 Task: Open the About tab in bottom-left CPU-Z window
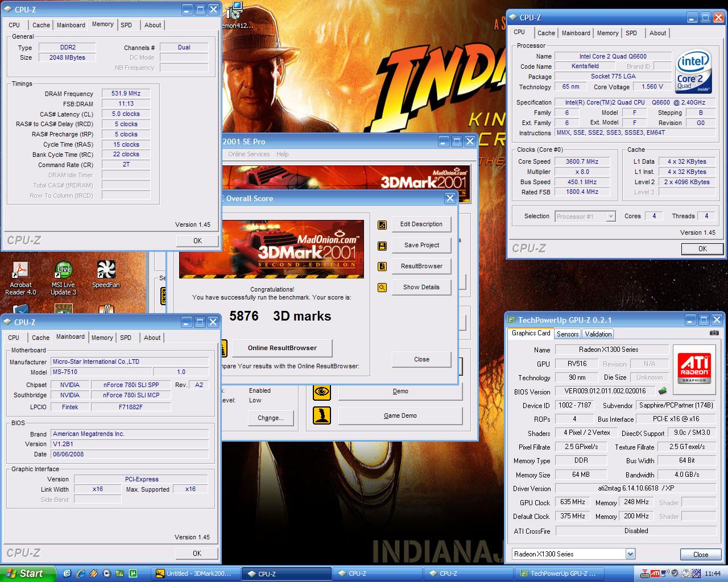152,338
